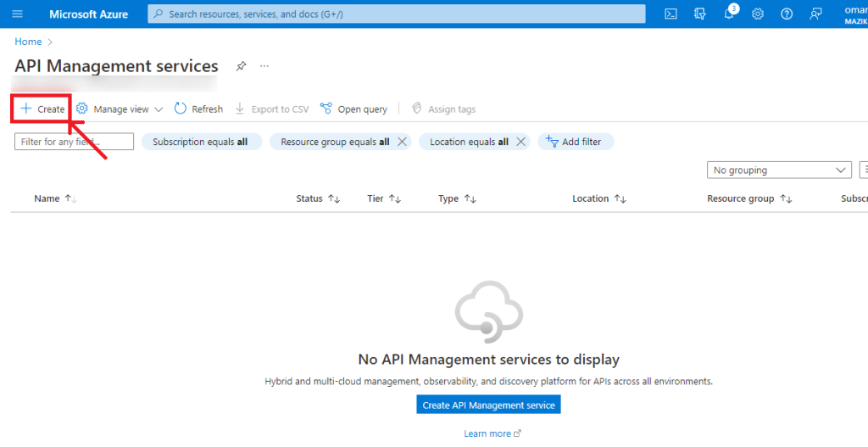Sort by the Type column
Viewport: 868px width, 447px height.
[457, 198]
